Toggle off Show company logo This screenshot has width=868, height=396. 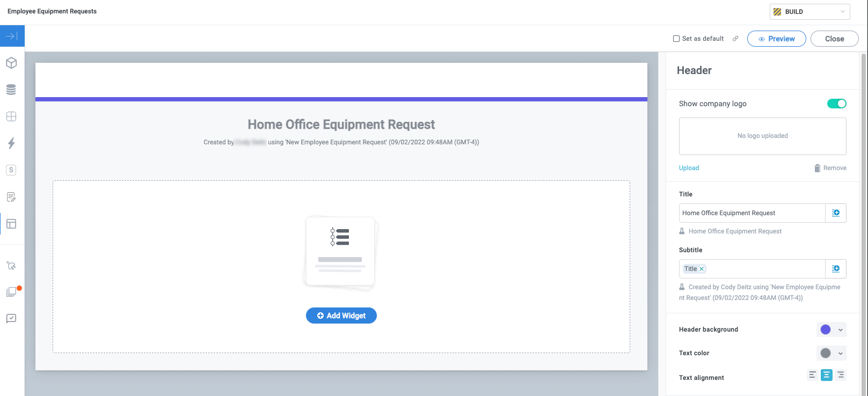point(837,104)
